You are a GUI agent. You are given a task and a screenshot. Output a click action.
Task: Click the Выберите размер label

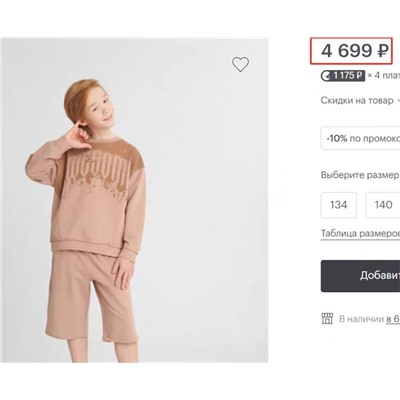pos(360,175)
